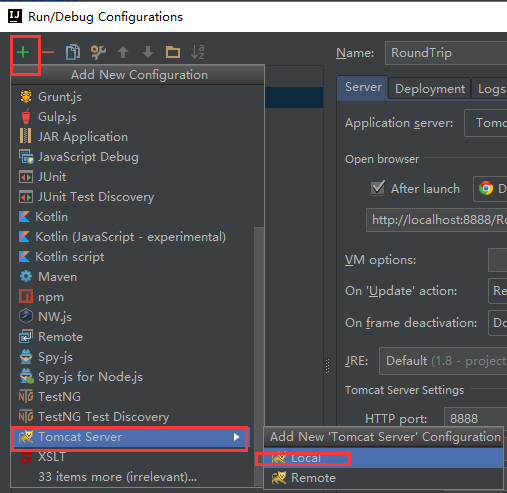
Task: Click the Copy Configuration icon
Action: [x=73, y=52]
